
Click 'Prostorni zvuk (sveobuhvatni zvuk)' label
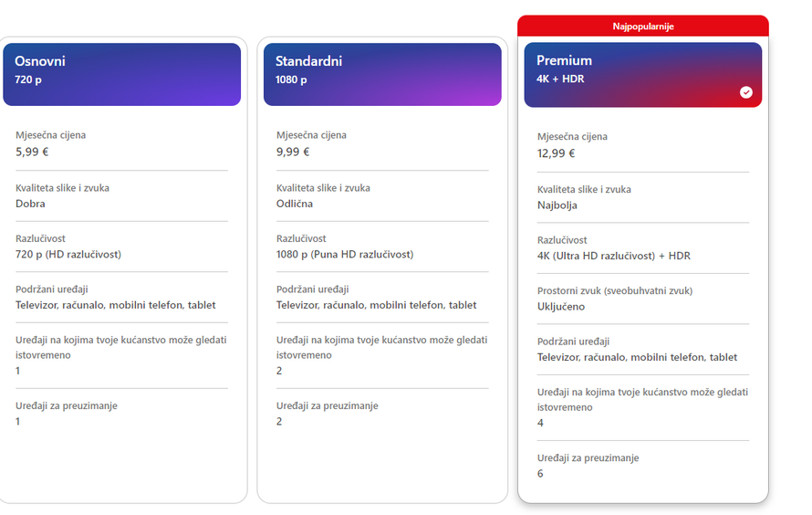tap(615, 290)
